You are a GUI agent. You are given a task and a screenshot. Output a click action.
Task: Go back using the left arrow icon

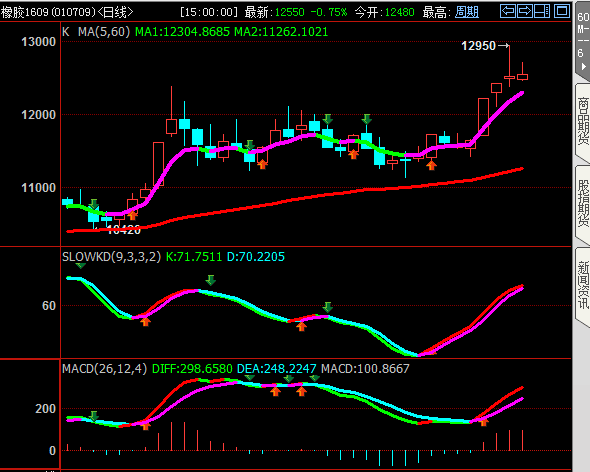pos(508,11)
